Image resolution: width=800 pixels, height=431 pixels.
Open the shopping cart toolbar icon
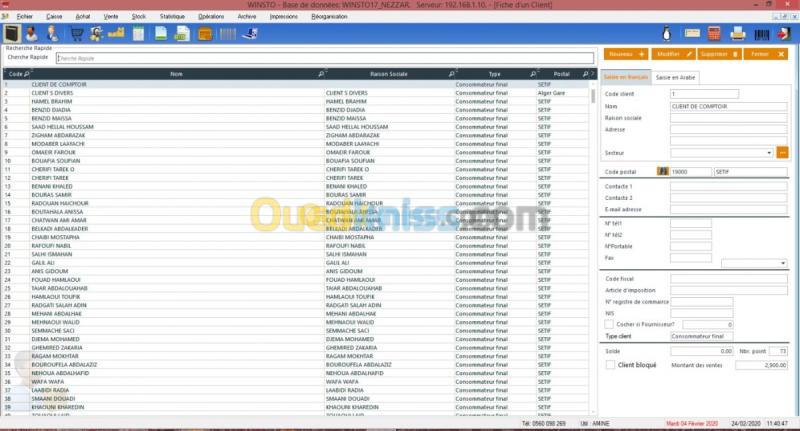(77, 34)
